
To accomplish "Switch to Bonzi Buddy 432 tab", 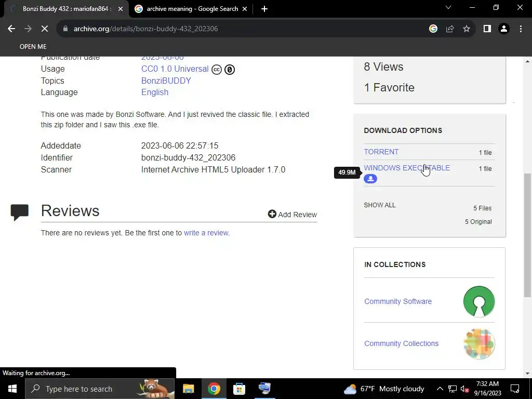I will [66, 9].
